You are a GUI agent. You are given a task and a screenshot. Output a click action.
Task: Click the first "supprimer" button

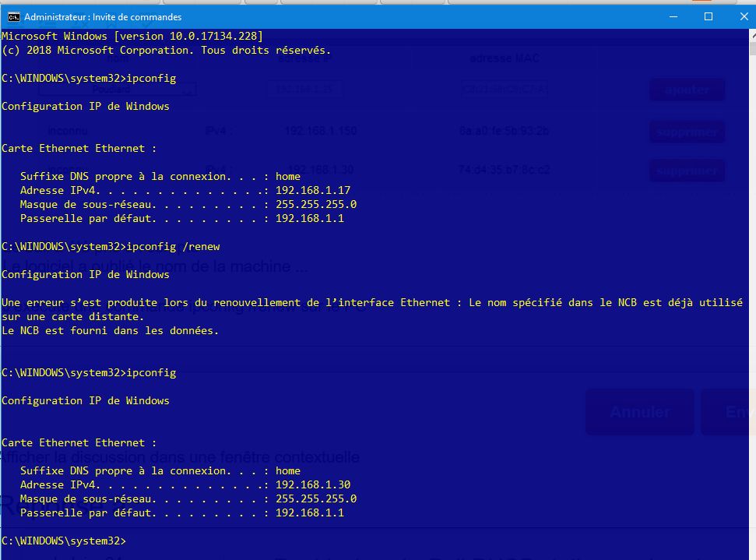point(686,131)
